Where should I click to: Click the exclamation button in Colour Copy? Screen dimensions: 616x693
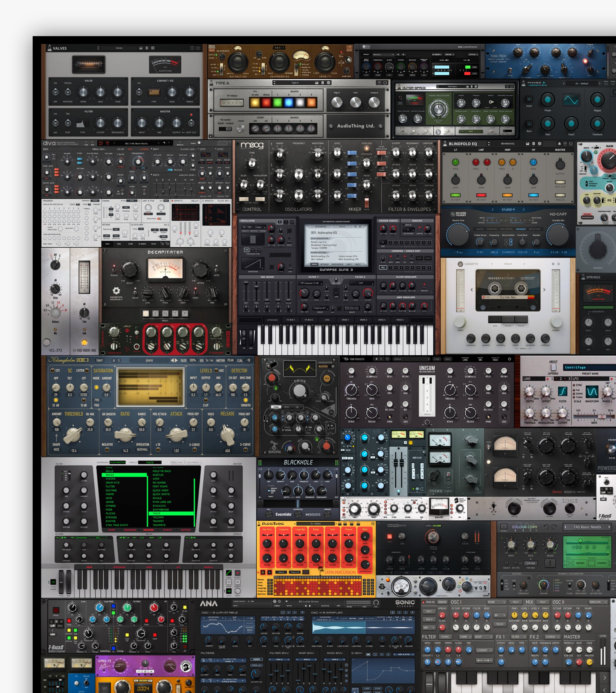point(550,563)
